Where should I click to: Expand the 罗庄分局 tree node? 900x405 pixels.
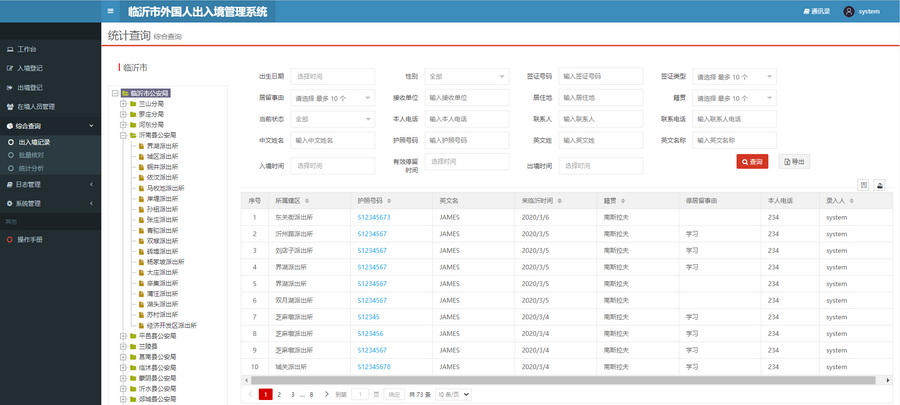point(123,114)
